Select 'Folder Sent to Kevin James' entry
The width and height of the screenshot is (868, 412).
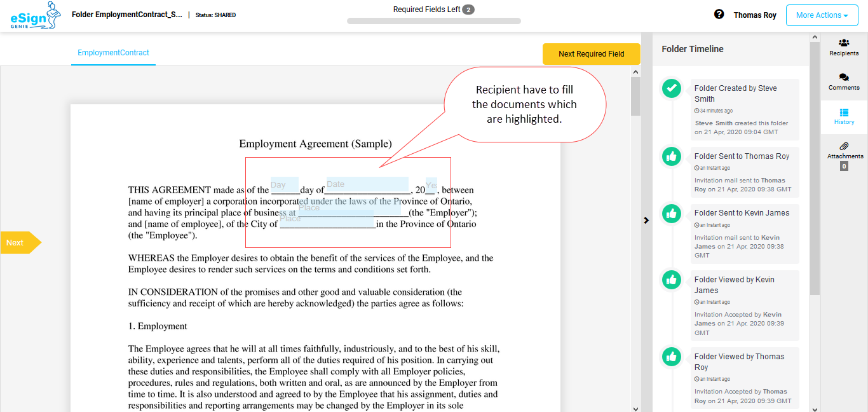coord(745,233)
